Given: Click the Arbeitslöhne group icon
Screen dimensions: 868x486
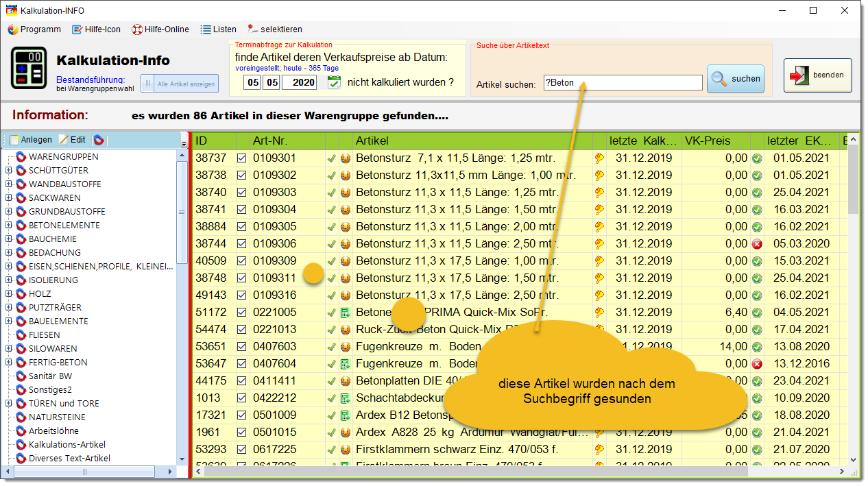Looking at the screenshot, I should tap(21, 431).
